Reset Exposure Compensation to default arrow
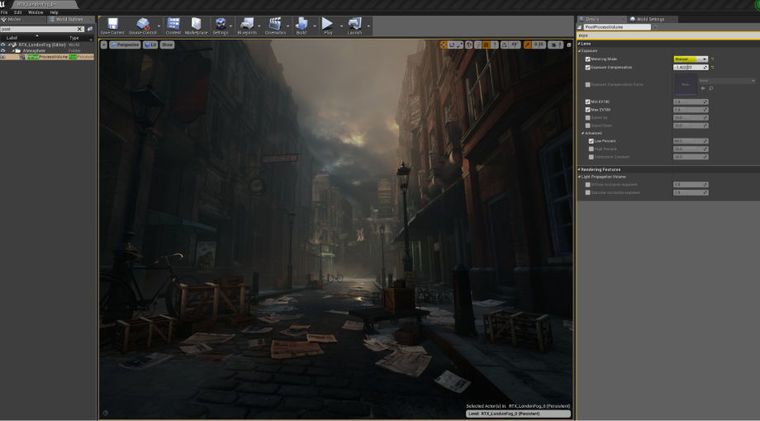Viewport: 760px width, 421px height. pos(712,67)
